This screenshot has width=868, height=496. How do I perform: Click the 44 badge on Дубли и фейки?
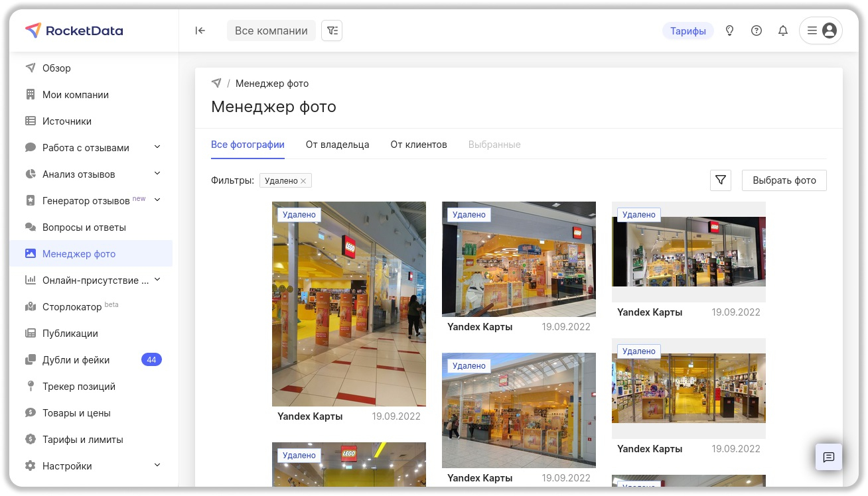click(151, 359)
